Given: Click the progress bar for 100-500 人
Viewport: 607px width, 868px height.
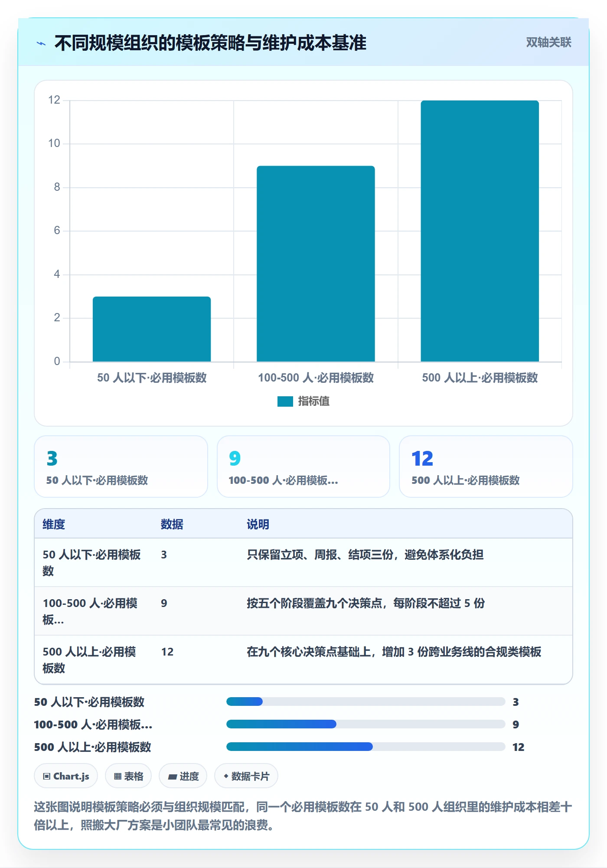Looking at the screenshot, I should click(366, 724).
